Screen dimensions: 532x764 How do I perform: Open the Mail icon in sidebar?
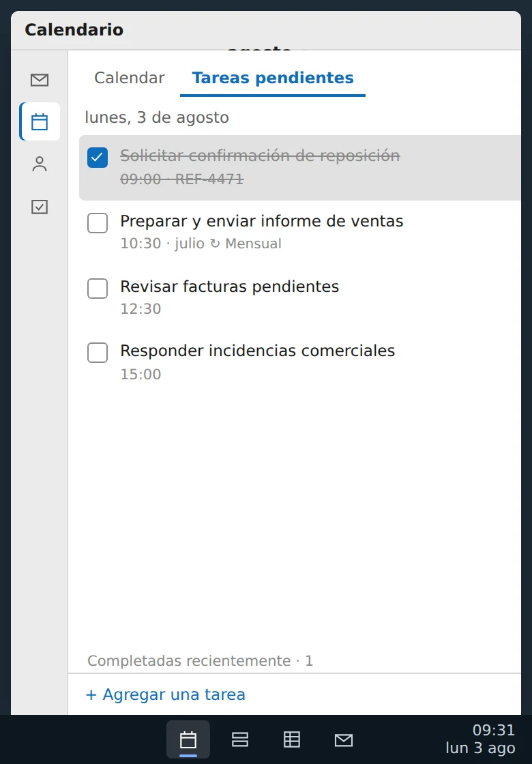click(40, 80)
